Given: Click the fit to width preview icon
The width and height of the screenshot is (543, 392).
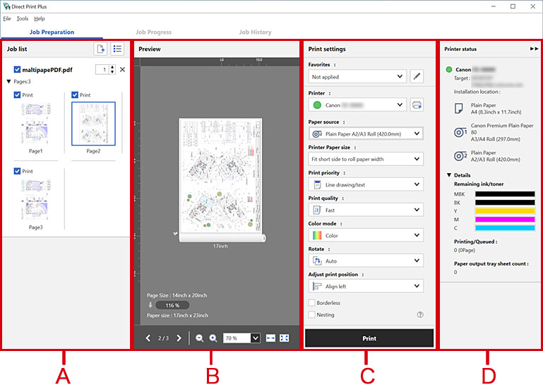Looking at the screenshot, I should [271, 338].
